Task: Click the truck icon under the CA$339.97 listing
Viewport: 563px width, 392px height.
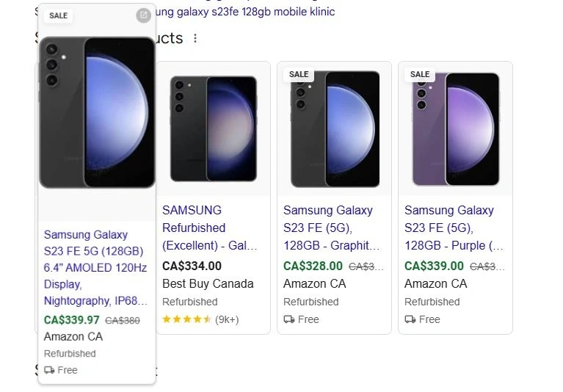Action: [x=50, y=370]
